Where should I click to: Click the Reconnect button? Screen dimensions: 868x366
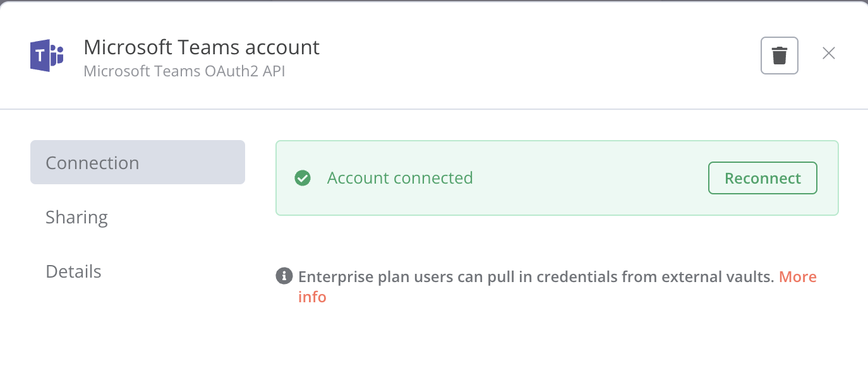coord(763,179)
